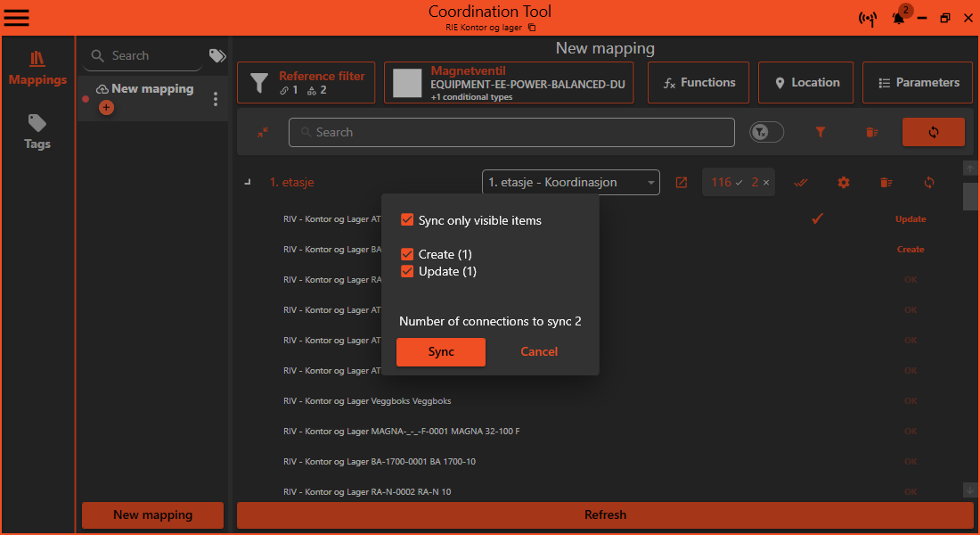Select the Functions panel

coord(698,82)
